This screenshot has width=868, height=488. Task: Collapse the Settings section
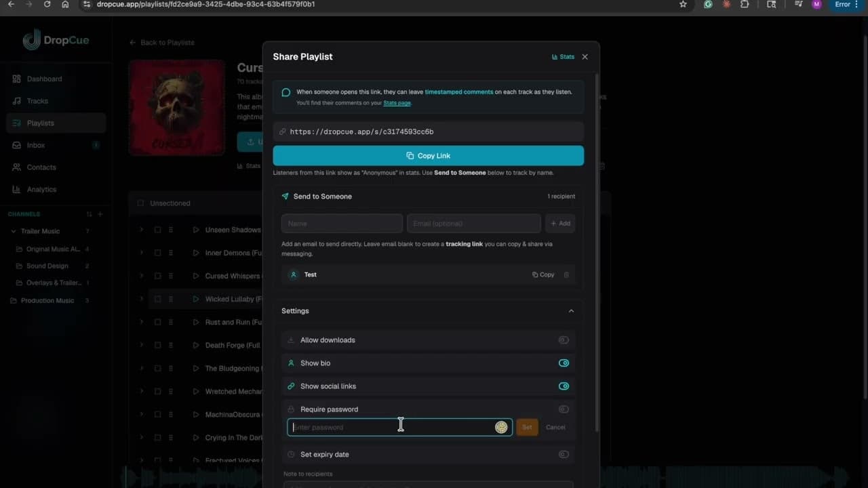[x=571, y=310]
